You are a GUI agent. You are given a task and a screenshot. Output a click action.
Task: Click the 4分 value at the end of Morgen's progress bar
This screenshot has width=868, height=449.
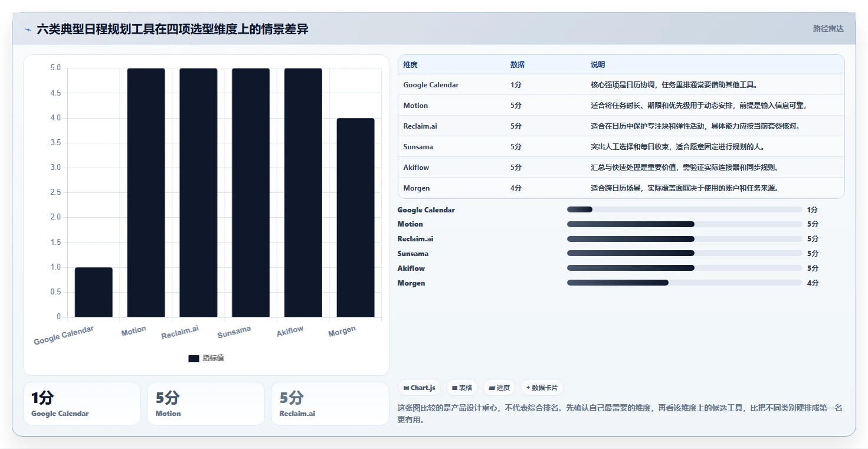pos(813,283)
